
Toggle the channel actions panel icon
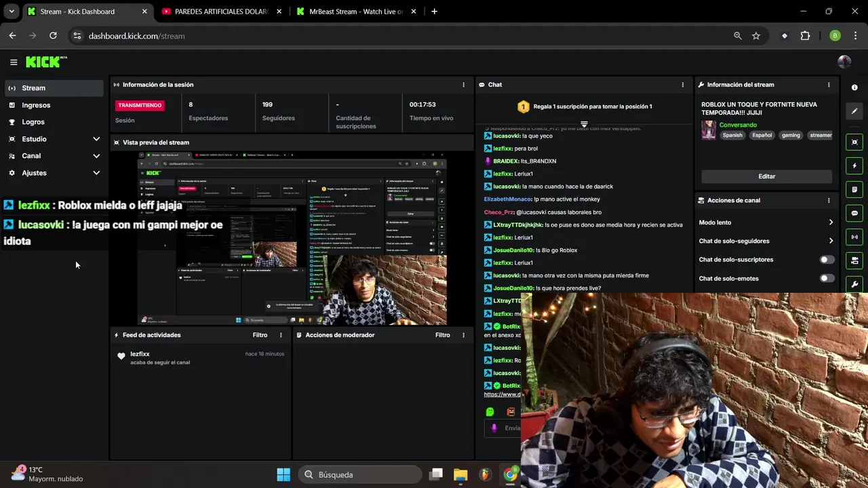point(854,260)
